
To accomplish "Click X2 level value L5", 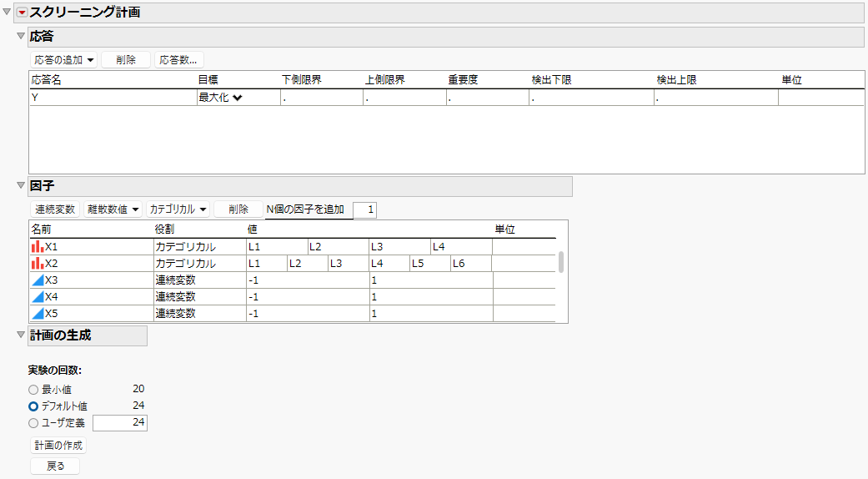I will (x=430, y=263).
